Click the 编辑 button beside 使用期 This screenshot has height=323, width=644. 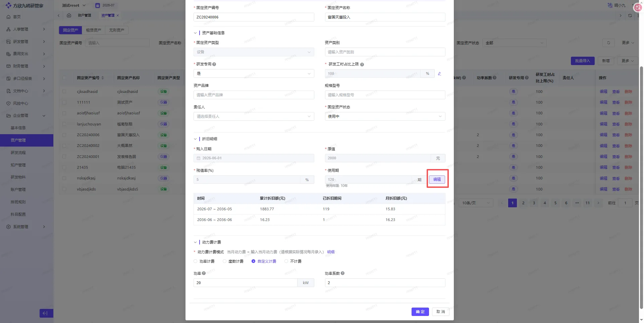pyautogui.click(x=437, y=179)
